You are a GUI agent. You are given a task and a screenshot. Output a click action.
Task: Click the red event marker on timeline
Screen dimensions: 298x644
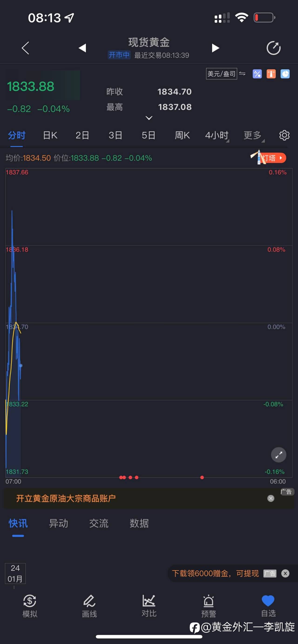point(202,477)
